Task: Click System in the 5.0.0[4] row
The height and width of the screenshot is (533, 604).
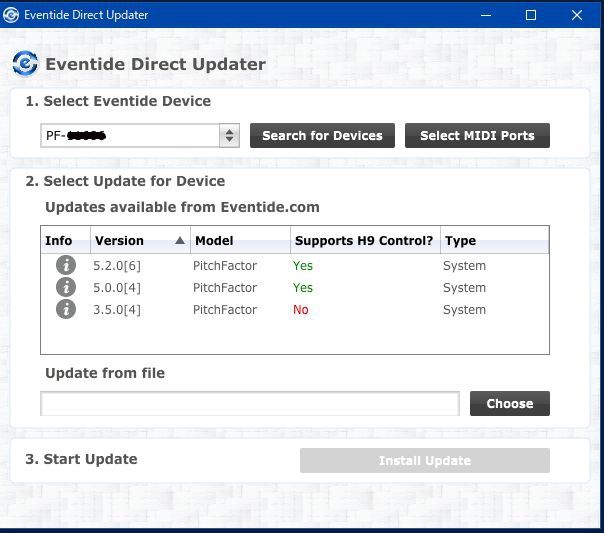Action: [x=464, y=288]
